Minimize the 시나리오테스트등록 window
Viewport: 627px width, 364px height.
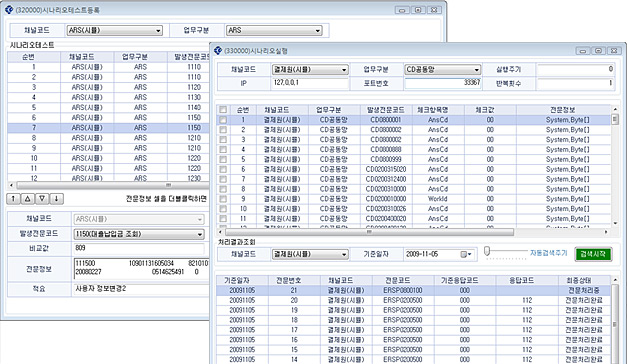[x=402, y=10]
